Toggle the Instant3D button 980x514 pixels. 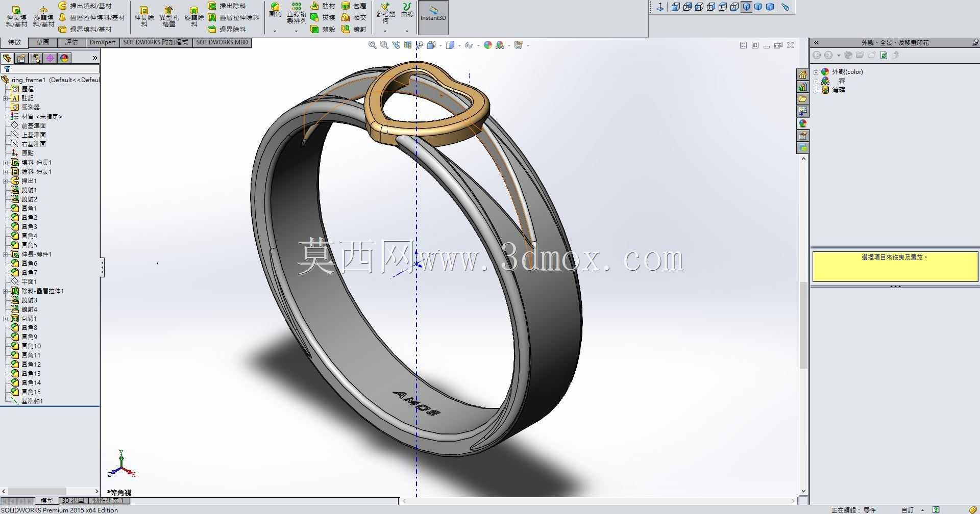point(433,17)
